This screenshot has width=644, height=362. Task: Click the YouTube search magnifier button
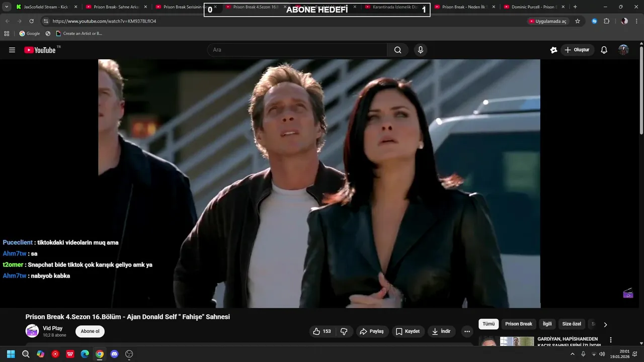[398, 50]
